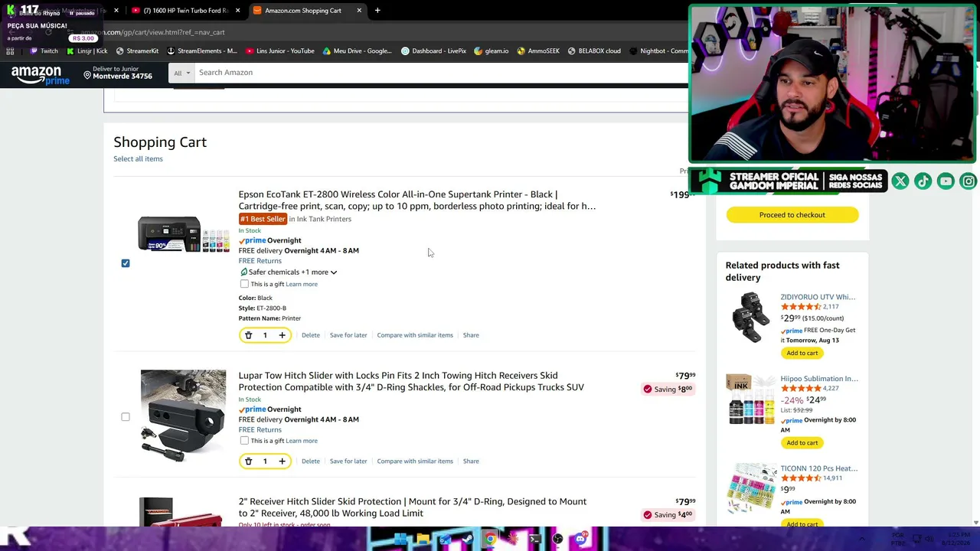Mark the Lupar Tow Hitch as a gift
Image resolution: width=980 pixels, height=551 pixels.
pos(244,441)
